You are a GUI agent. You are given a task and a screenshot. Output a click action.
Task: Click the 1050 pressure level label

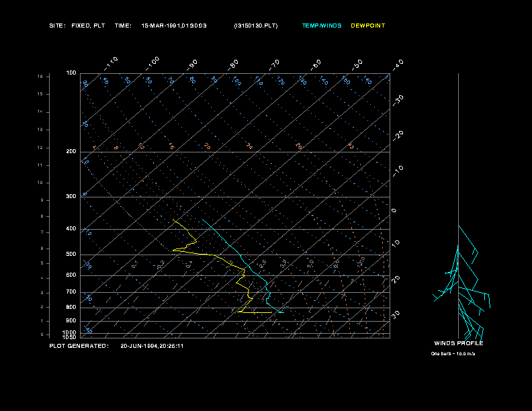pos(70,337)
